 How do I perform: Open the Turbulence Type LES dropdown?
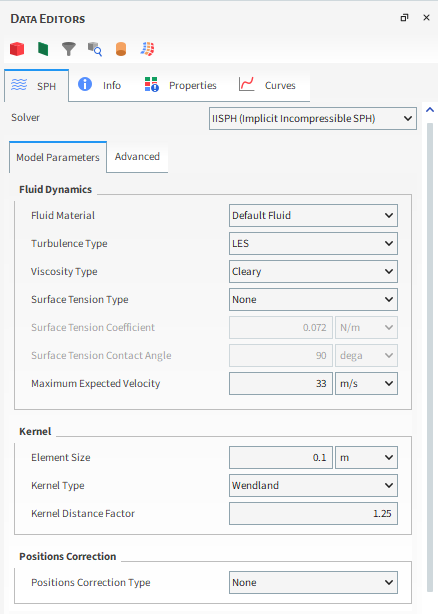[x=313, y=244]
